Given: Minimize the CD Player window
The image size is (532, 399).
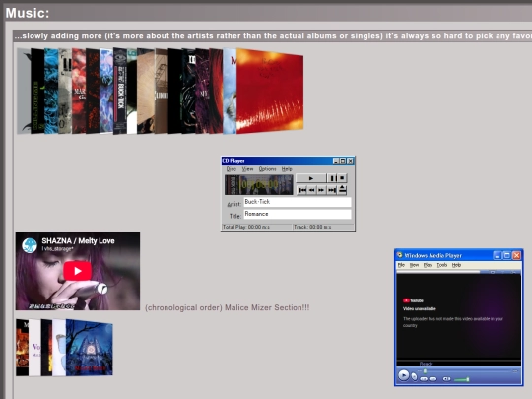Looking at the screenshot, I should pos(336,161).
